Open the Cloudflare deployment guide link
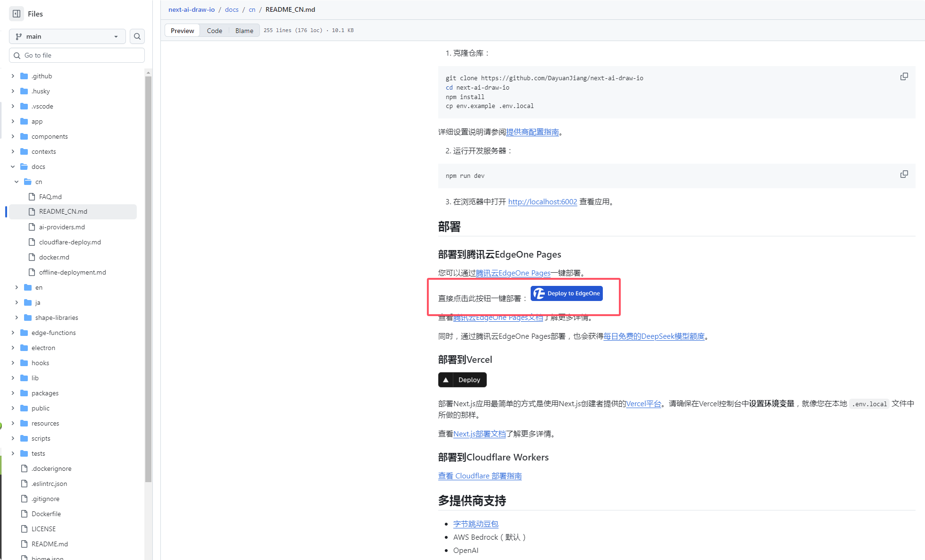The image size is (925, 560). pyautogui.click(x=480, y=476)
